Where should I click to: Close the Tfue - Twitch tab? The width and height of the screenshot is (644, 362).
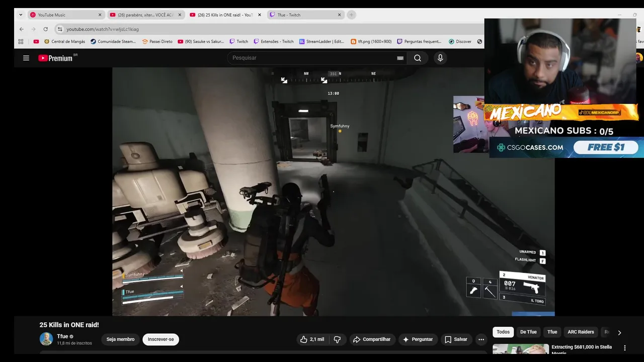point(339,15)
